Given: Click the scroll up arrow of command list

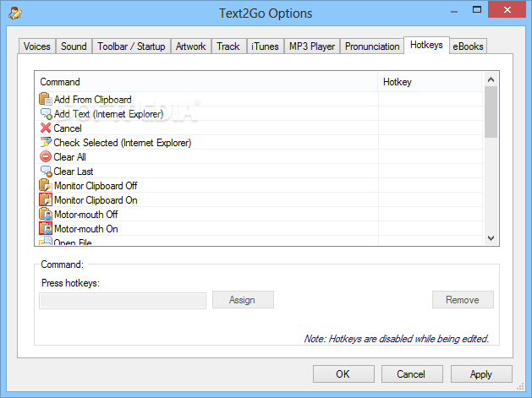Looking at the screenshot, I should tap(491, 79).
